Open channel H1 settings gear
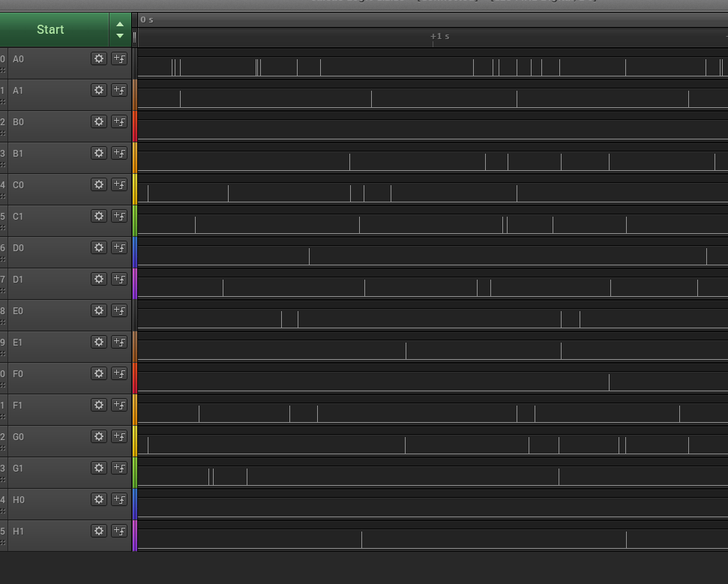728x584 pixels. pyautogui.click(x=99, y=531)
